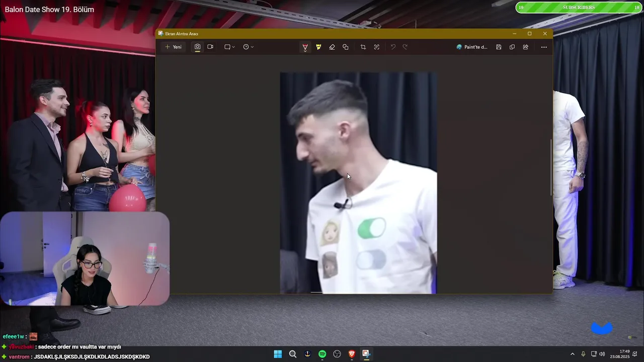Click the streamer webcam overlay

point(85,258)
